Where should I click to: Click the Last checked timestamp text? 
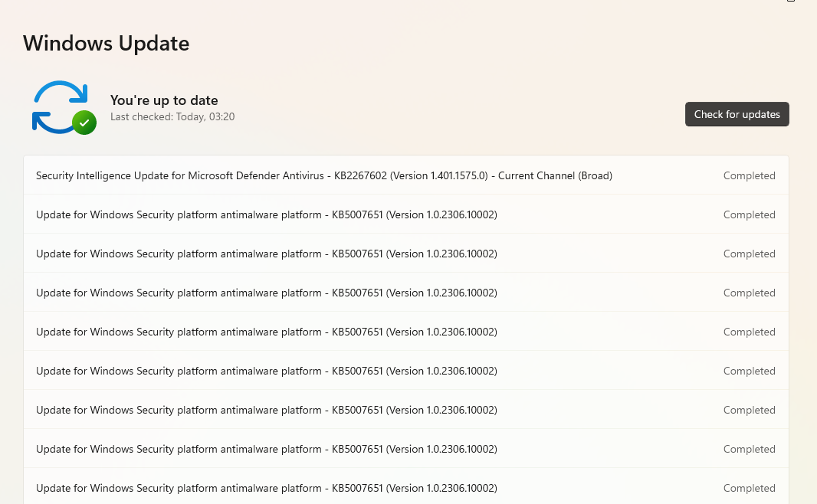pyautogui.click(x=172, y=117)
